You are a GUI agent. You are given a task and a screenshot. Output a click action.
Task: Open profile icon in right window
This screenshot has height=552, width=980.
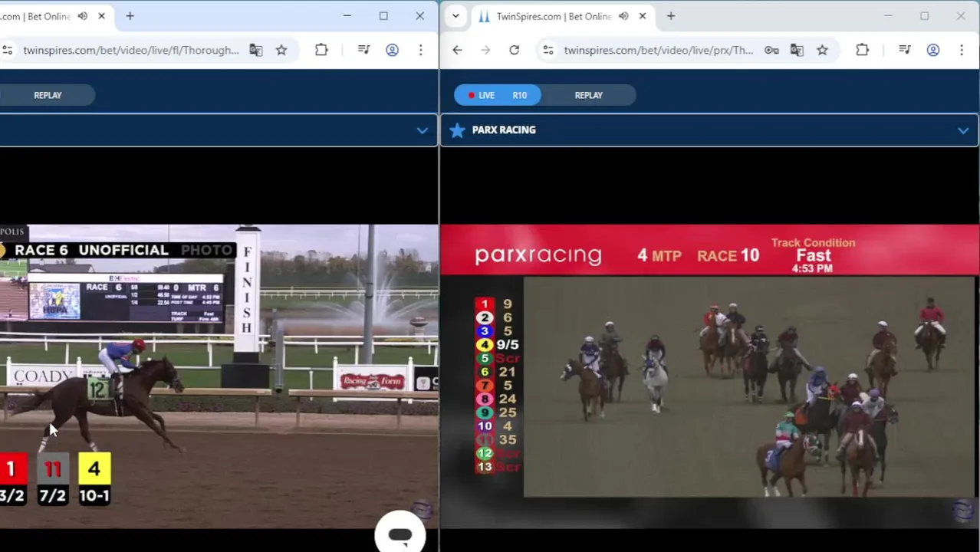[933, 50]
